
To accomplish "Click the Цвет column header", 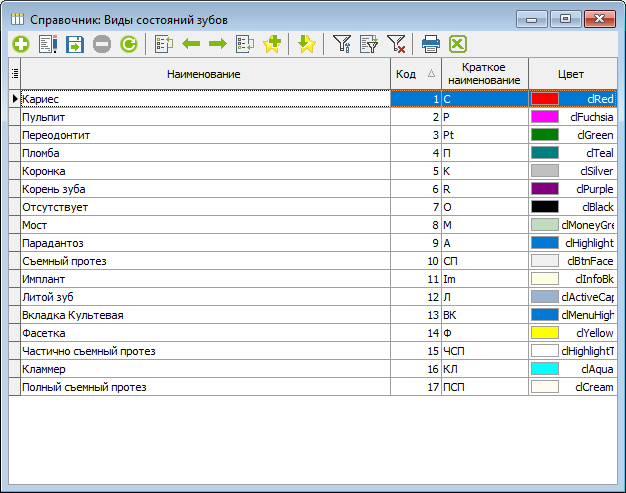I will (572, 74).
